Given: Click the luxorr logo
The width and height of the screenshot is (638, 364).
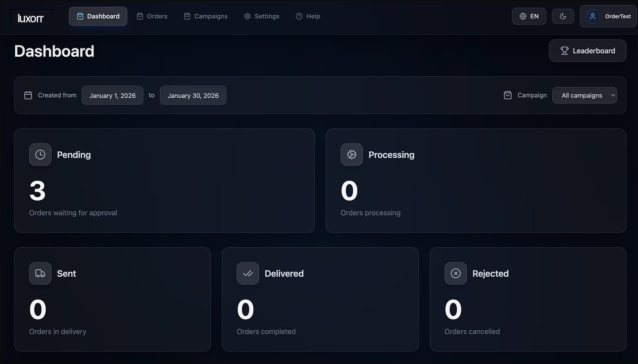Looking at the screenshot, I should coord(31,18).
